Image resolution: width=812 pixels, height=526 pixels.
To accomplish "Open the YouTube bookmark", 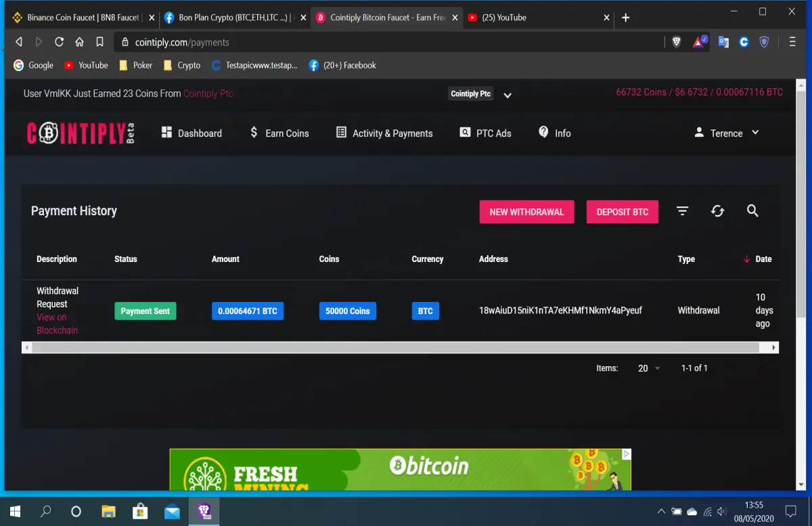I will click(86, 66).
